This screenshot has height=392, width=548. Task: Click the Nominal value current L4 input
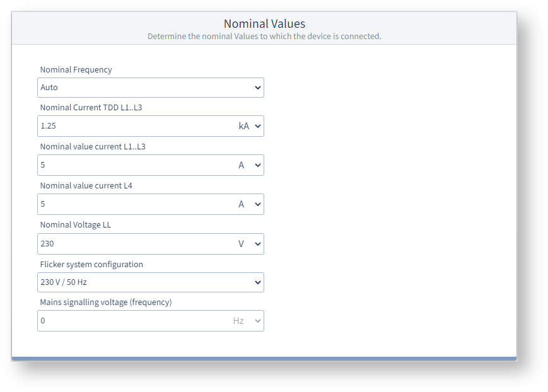(134, 204)
